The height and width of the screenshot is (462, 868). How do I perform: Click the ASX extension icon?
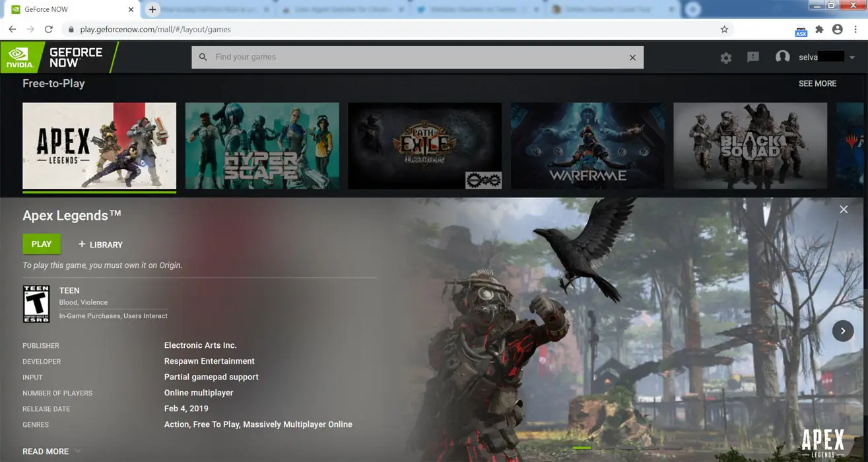click(x=801, y=30)
